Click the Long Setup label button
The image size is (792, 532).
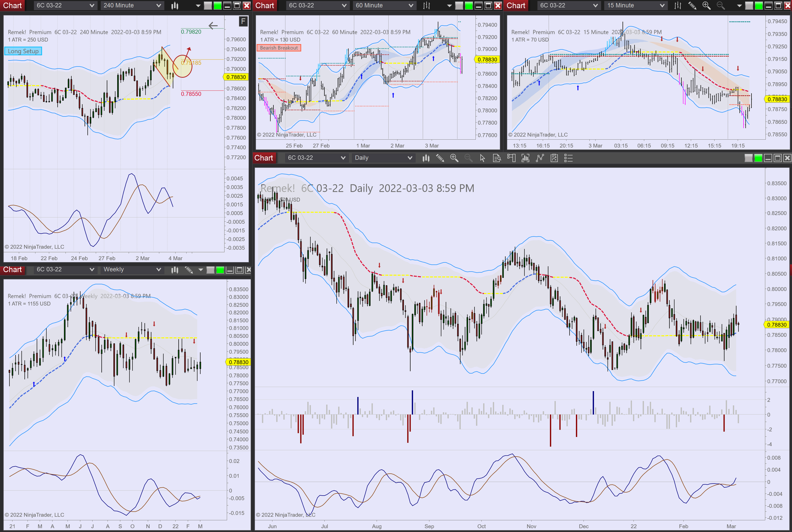[x=23, y=51]
